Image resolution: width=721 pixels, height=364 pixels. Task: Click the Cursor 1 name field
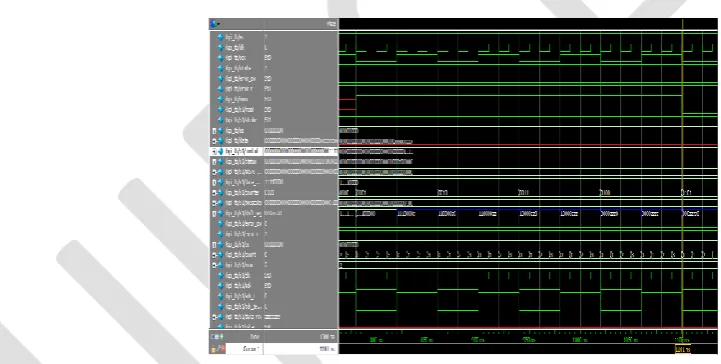click(x=244, y=349)
